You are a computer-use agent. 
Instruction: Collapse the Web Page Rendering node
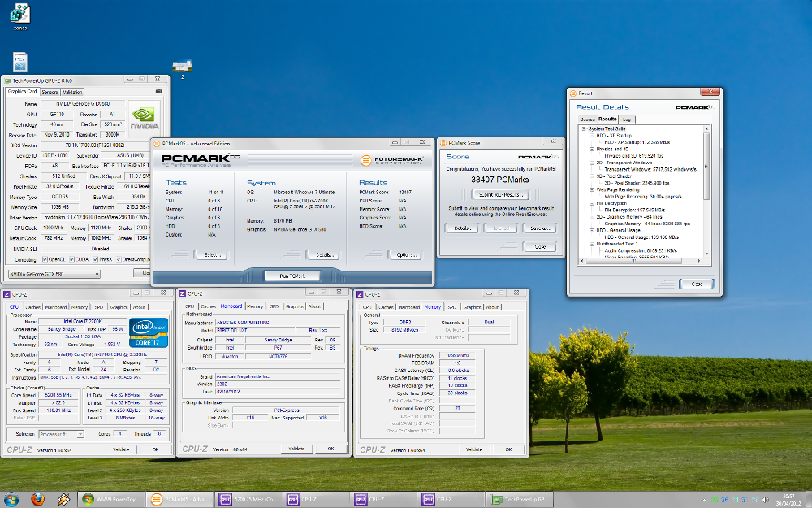(591, 189)
